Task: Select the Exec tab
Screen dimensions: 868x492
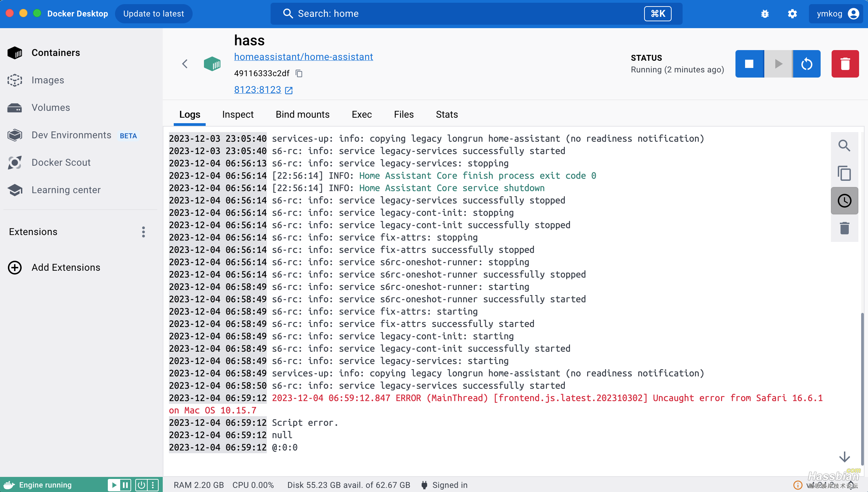Action: coord(362,114)
